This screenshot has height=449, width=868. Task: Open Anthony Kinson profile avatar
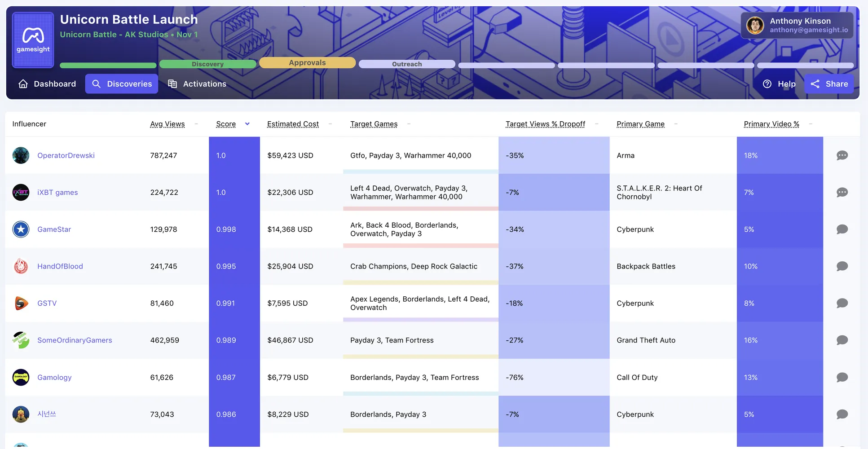755,25
